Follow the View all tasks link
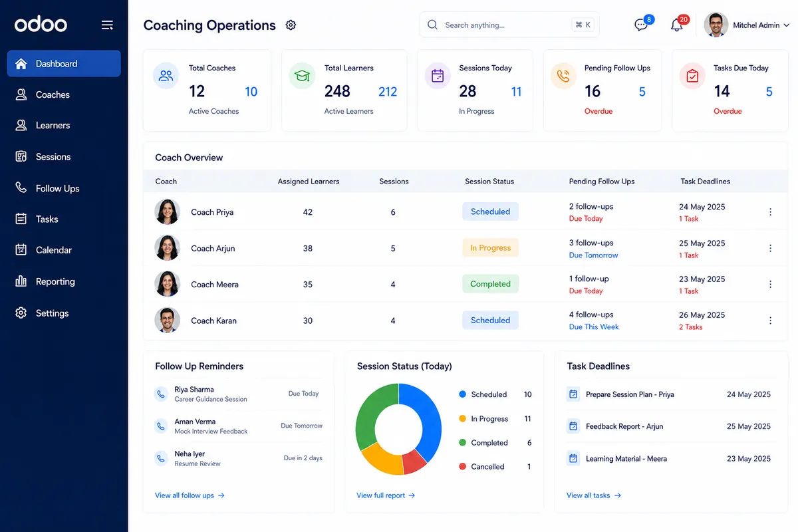Image resolution: width=798 pixels, height=532 pixels. click(594, 495)
